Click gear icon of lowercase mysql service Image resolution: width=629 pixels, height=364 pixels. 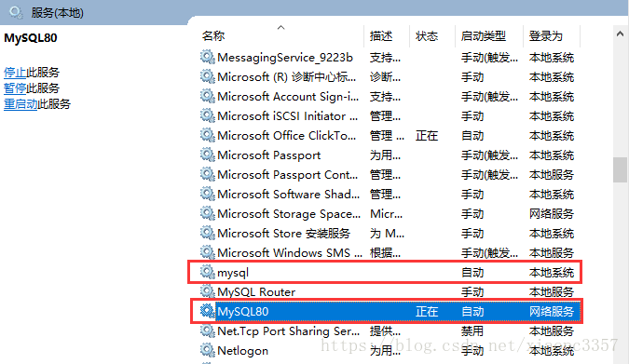(x=208, y=272)
